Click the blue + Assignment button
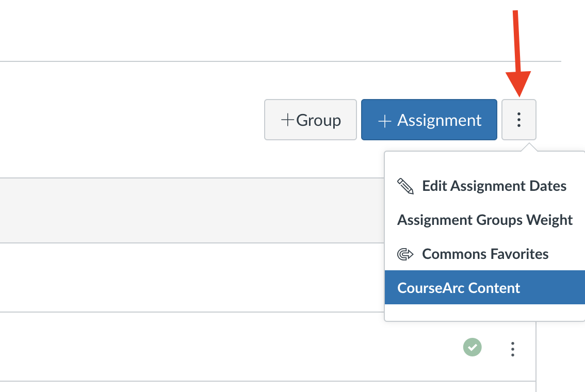 coord(429,120)
